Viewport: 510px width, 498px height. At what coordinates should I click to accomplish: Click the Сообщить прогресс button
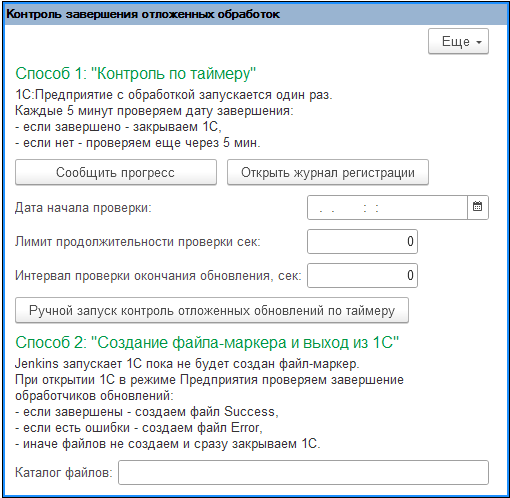point(116,172)
